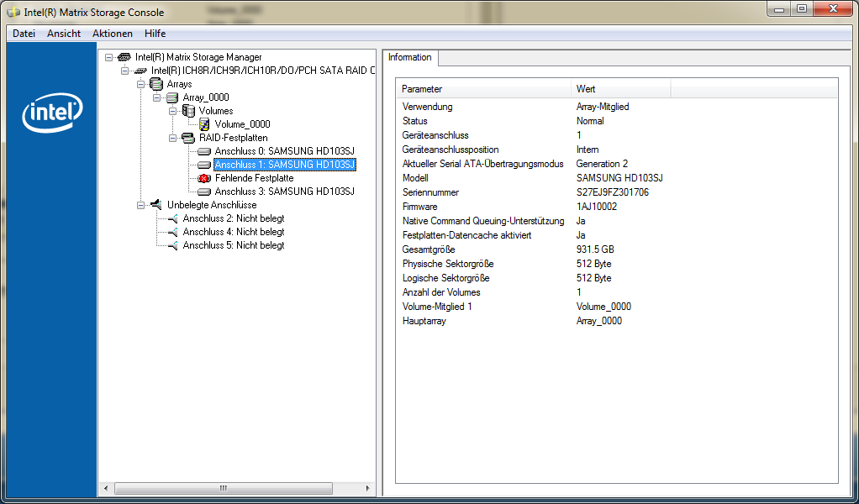This screenshot has width=859, height=504.
Task: Click the Wert column header
Action: coord(620,89)
